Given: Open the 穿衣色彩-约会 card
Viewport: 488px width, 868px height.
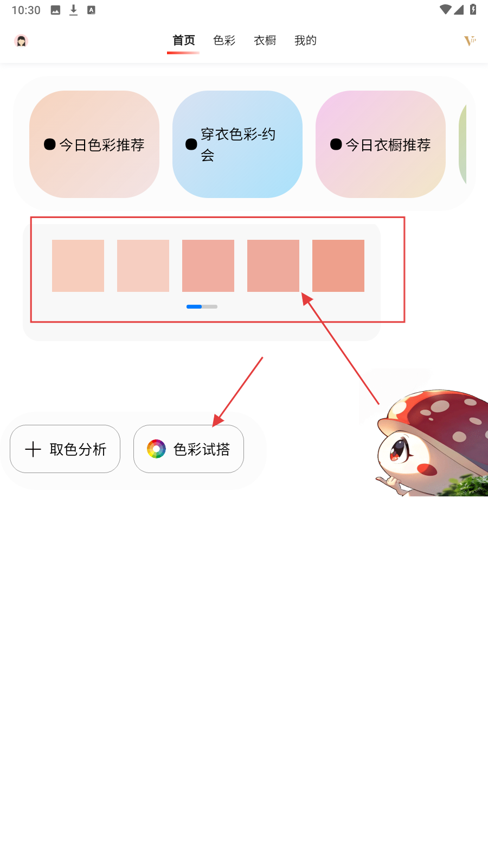Looking at the screenshot, I should pos(237,144).
